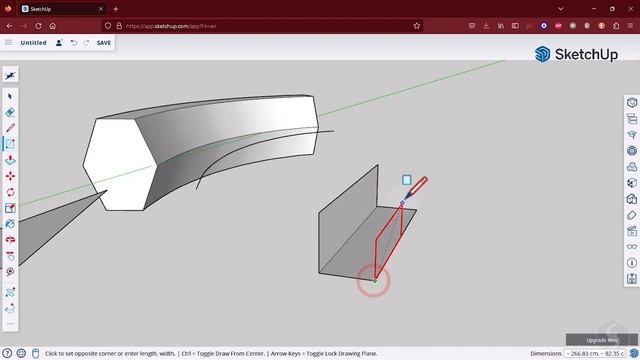The width and height of the screenshot is (640, 360).
Task: Go to browser home page
Action: pyautogui.click(x=53, y=26)
